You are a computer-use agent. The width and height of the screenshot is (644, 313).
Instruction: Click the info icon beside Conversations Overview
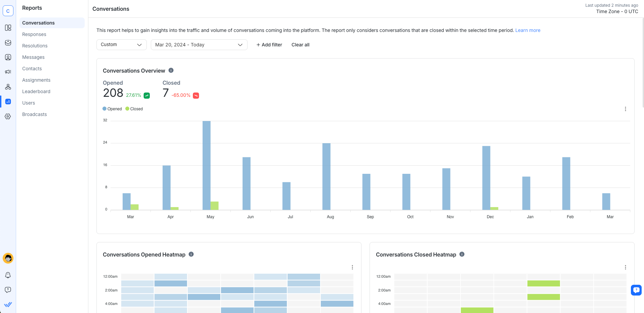pos(171,70)
